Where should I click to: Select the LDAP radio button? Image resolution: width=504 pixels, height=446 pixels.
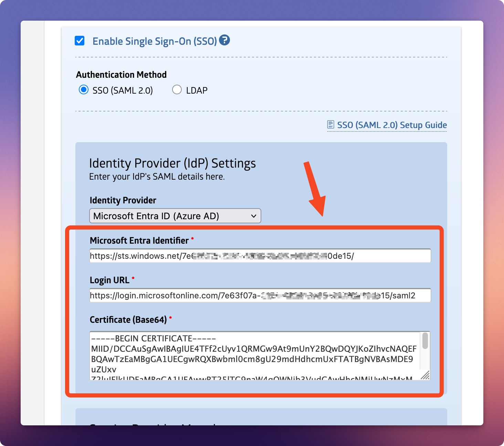pyautogui.click(x=177, y=90)
